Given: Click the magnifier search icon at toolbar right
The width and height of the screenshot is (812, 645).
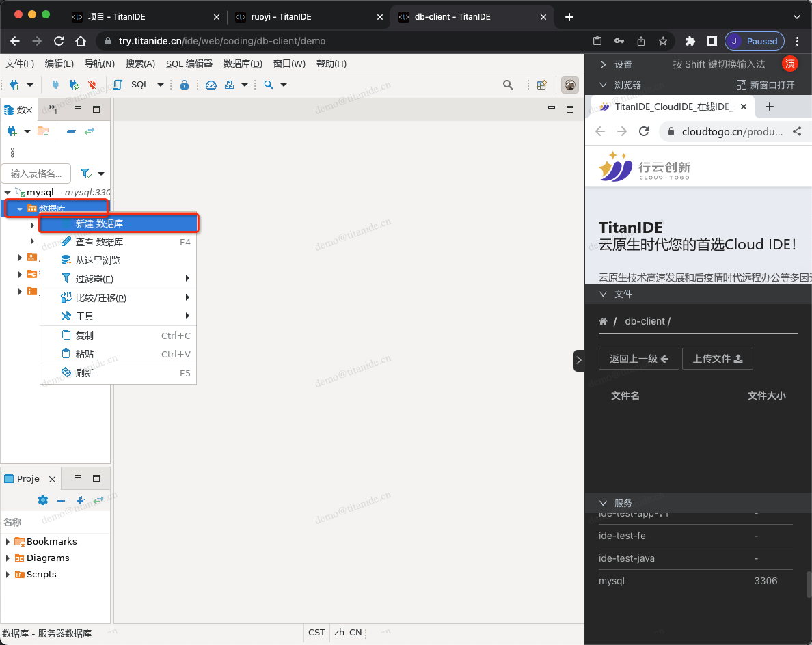Looking at the screenshot, I should (x=508, y=85).
